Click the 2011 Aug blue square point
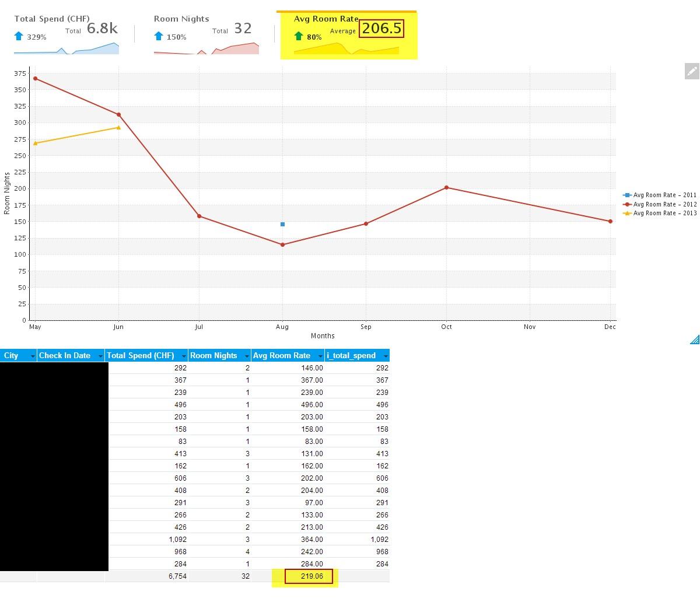Viewport: 700px width, 602px height. point(283,224)
